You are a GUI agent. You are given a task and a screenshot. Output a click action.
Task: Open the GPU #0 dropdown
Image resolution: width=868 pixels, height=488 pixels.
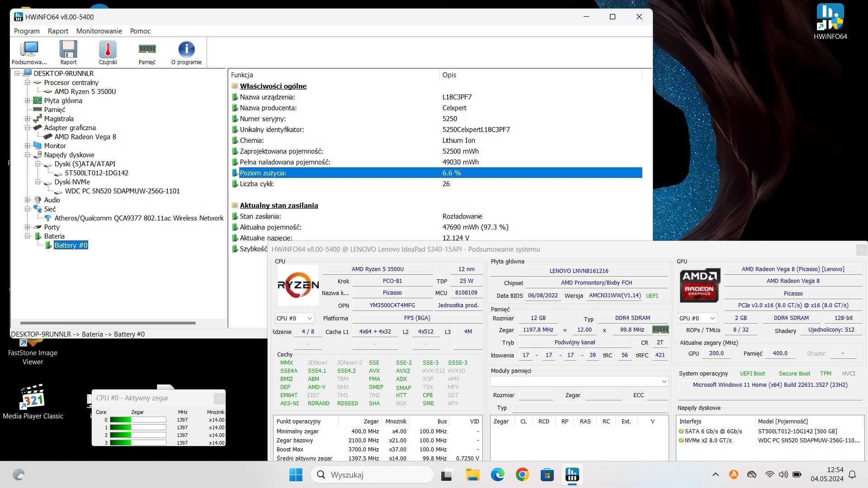697,318
